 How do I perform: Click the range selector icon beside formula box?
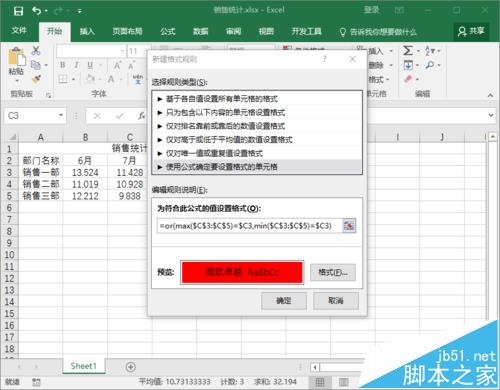point(349,226)
